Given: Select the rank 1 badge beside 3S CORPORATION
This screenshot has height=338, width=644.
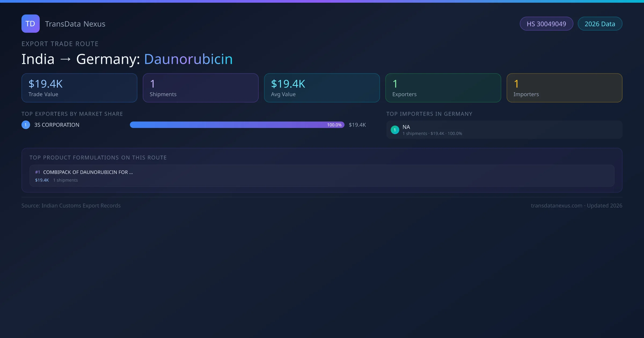Looking at the screenshot, I should tap(25, 124).
